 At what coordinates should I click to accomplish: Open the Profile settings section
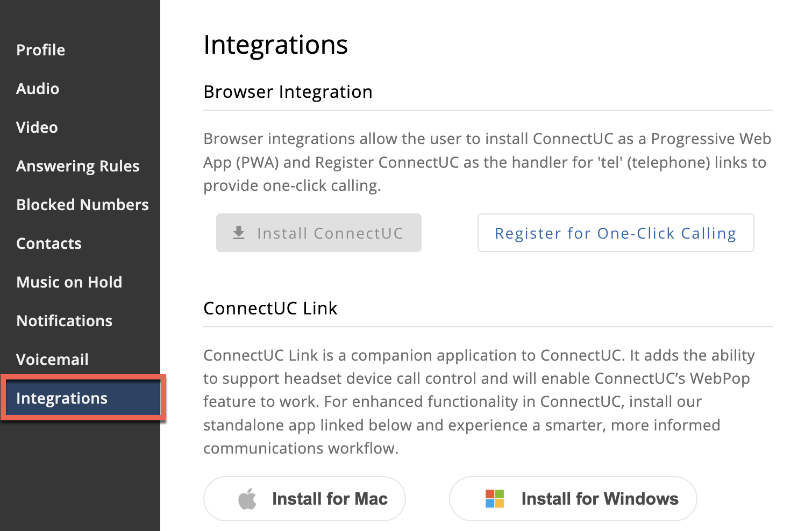pyautogui.click(x=41, y=50)
